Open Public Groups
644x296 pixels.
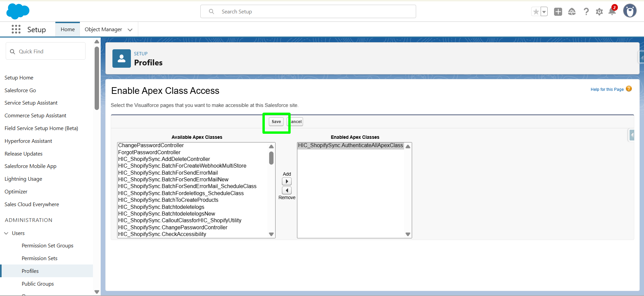click(38, 284)
